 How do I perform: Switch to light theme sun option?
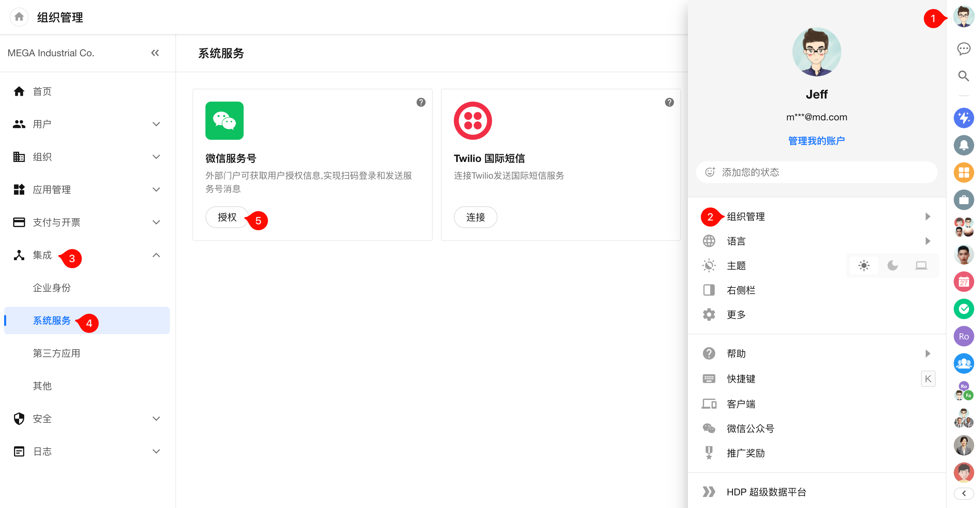click(864, 265)
